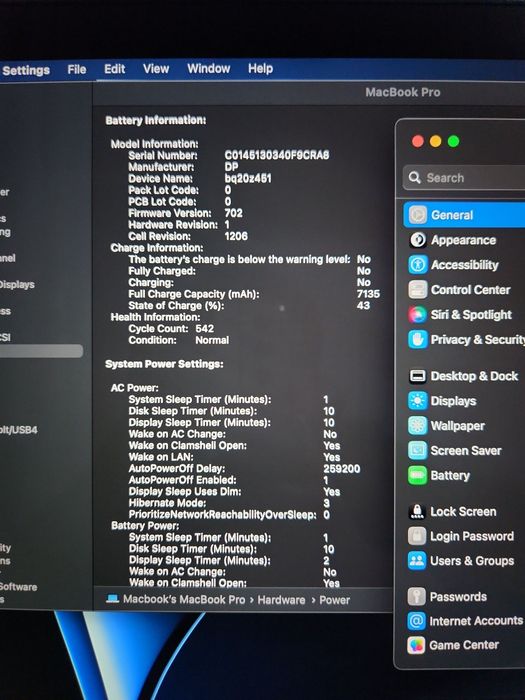
Task: Open the green Battery icon
Action: click(x=417, y=475)
